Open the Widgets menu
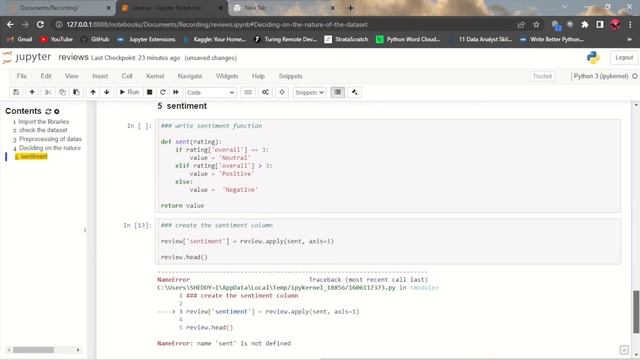 [x=227, y=76]
